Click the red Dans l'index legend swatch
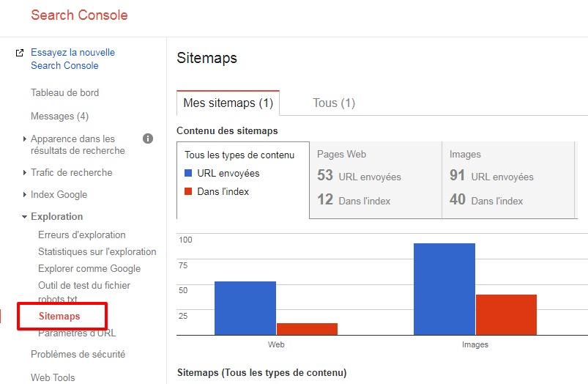The height and width of the screenshot is (384, 588). (x=188, y=191)
